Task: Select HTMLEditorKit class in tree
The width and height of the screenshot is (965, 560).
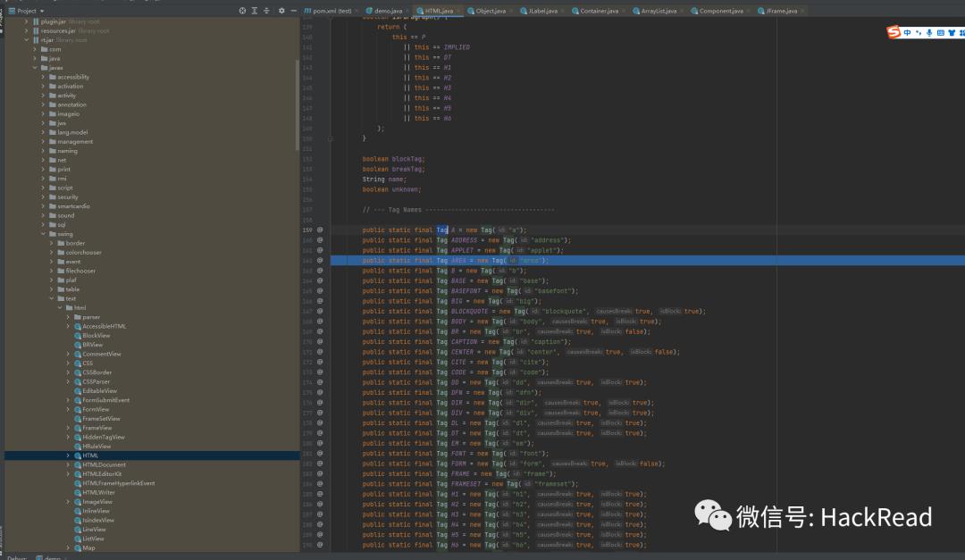Action: 102,474
